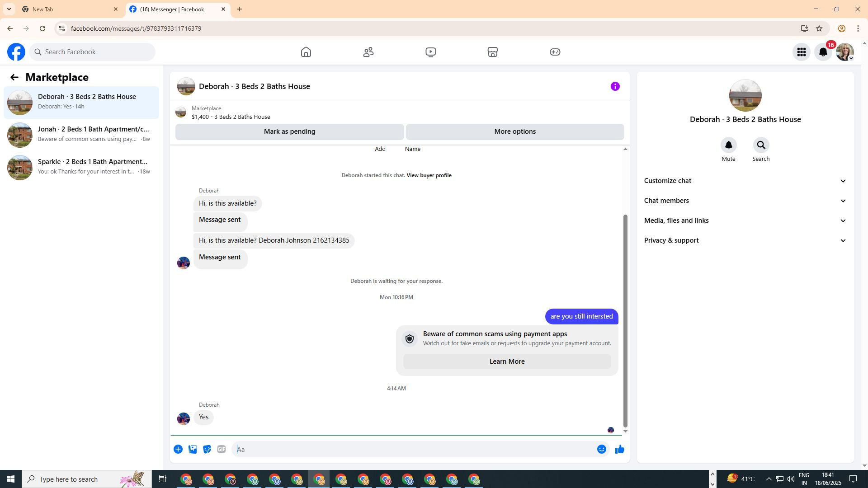This screenshot has width=868, height=488.
Task: Click the More options button
Action: 515,131
